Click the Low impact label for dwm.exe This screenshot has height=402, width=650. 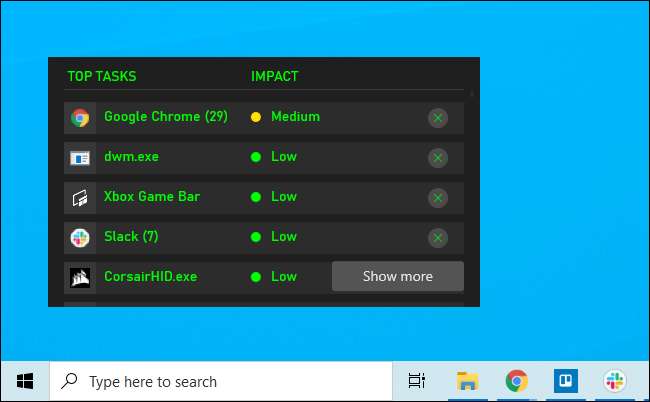pyautogui.click(x=284, y=157)
